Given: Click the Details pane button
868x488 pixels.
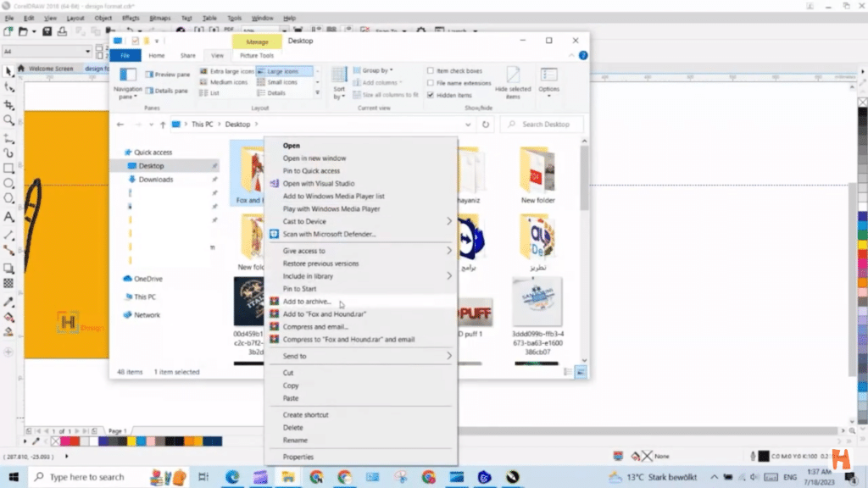Looking at the screenshot, I should pyautogui.click(x=167, y=91).
